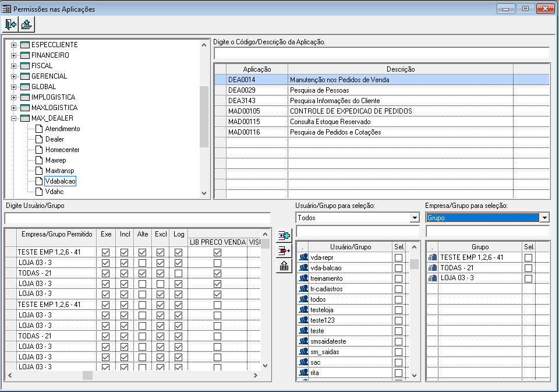Click the Empresa/Grupo Permitido column header

pos(56,234)
